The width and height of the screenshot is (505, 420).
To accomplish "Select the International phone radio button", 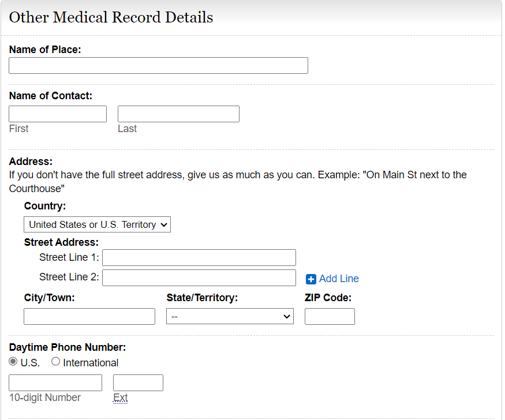I will point(56,362).
